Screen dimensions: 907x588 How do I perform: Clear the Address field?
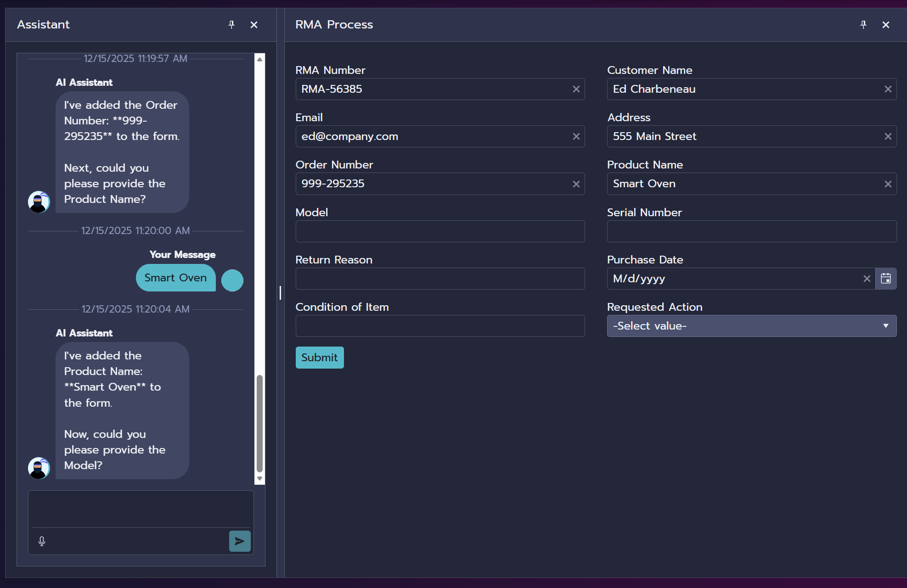pos(888,136)
